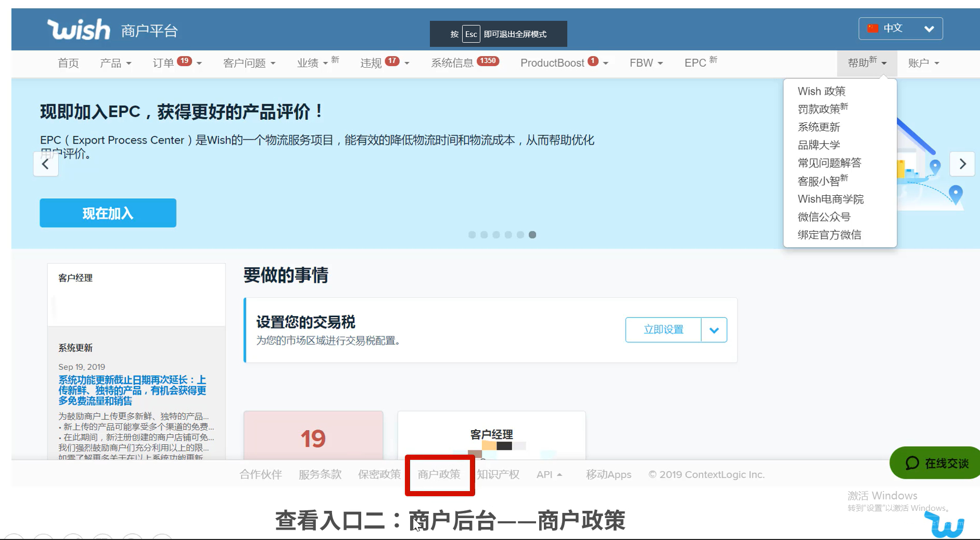Open 系统信息 with 1350 notifications
The height and width of the screenshot is (540, 980).
(465, 62)
